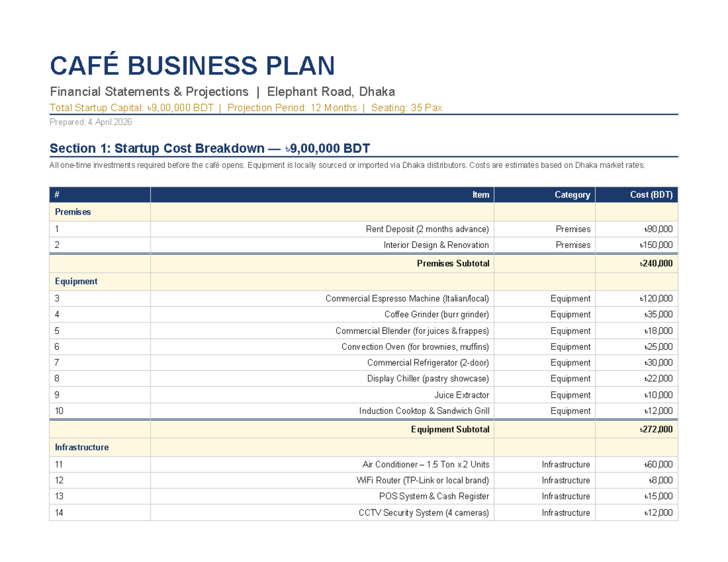Select the ৳15,000 cost cell
Screen dimensions: 728x562
[636, 496]
